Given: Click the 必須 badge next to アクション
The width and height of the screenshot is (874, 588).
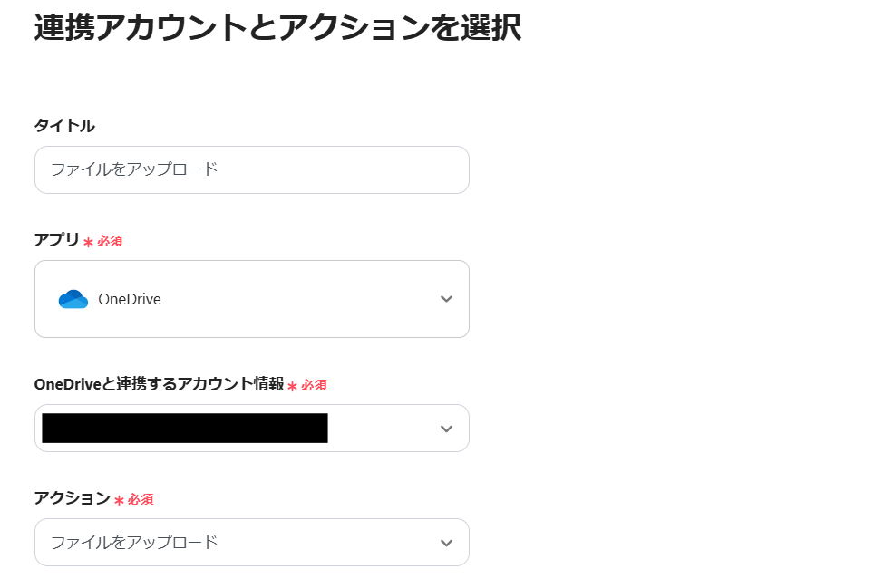Looking at the screenshot, I should 141,499.
